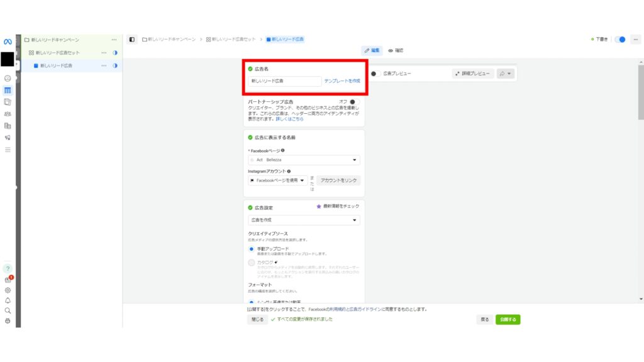Toggle the 下書き ad status switch

(x=620, y=39)
